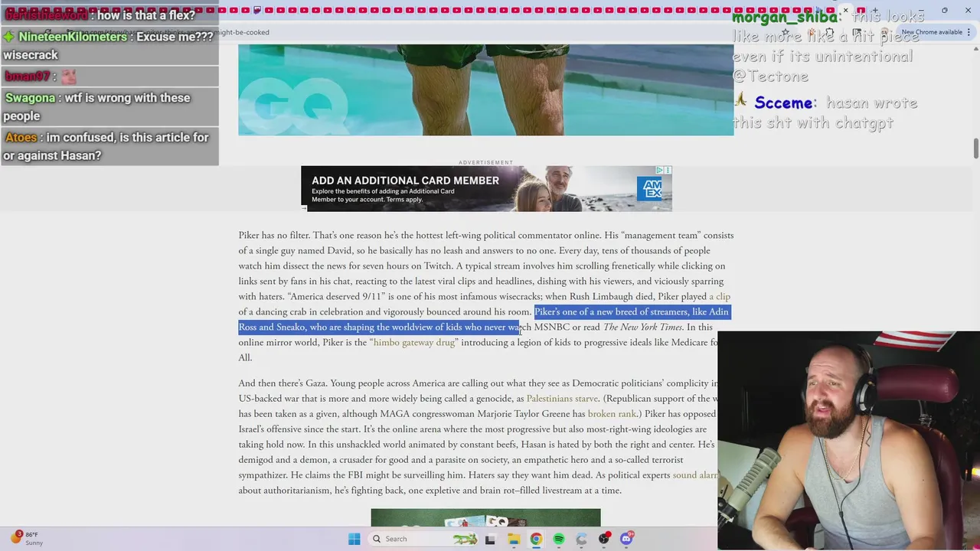The image size is (980, 551).
Task: Click the New Chrome available update button
Action: (932, 32)
